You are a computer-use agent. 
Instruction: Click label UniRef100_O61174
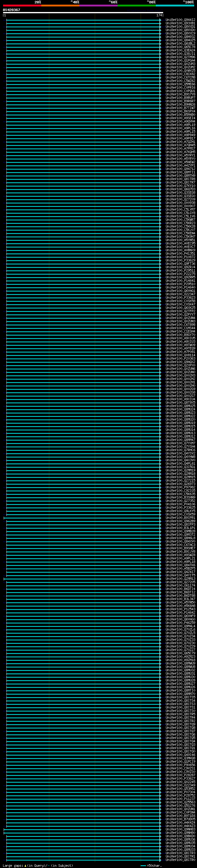pos(180,585)
